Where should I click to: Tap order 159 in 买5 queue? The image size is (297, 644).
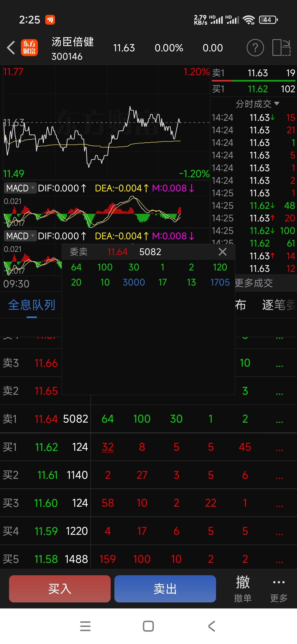click(108, 559)
